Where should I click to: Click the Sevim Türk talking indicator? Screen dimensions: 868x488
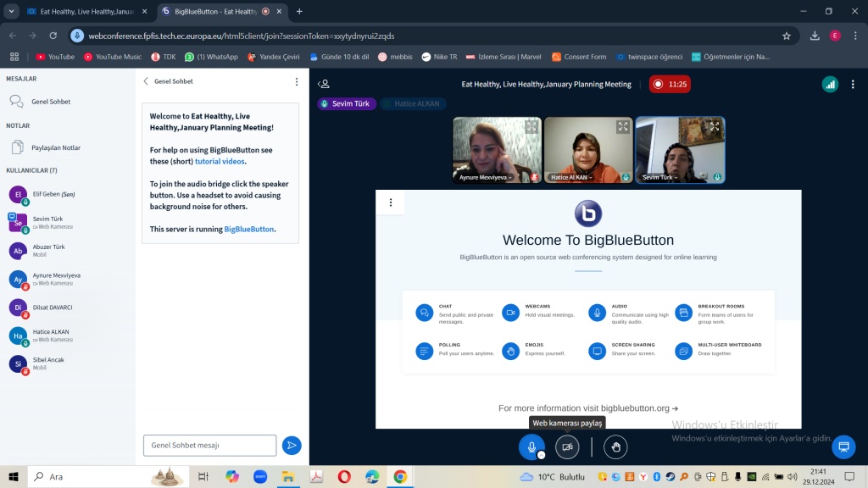(347, 103)
